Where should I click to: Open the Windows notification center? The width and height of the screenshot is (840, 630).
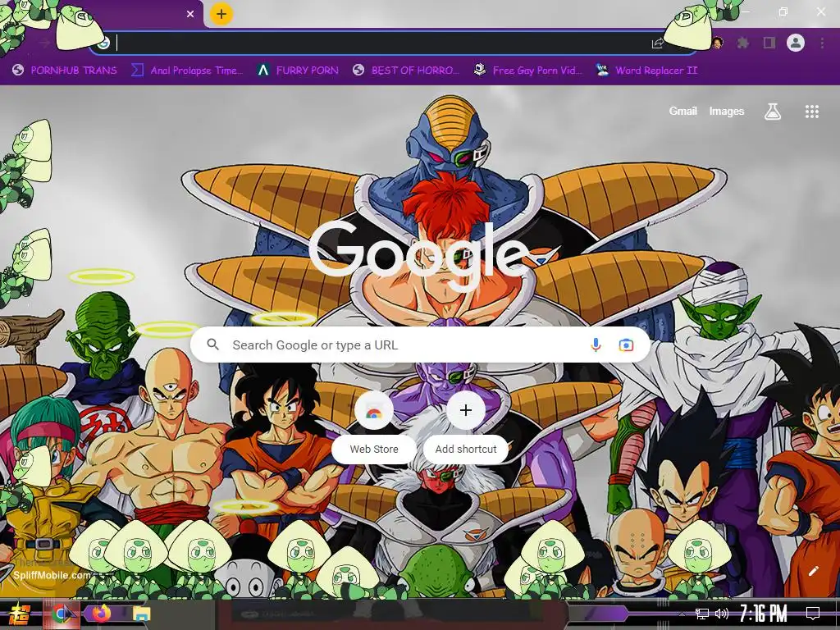(x=813, y=614)
